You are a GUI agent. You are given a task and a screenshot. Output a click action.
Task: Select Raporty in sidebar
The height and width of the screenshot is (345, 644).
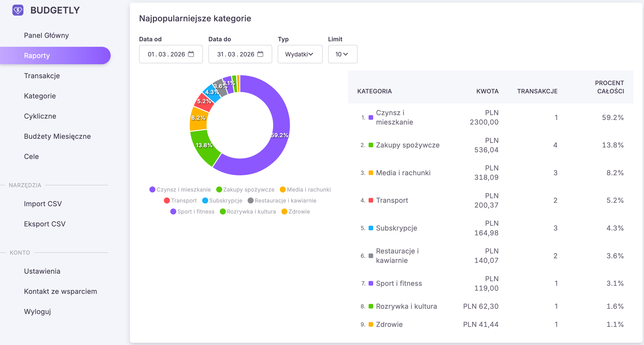tap(55, 56)
